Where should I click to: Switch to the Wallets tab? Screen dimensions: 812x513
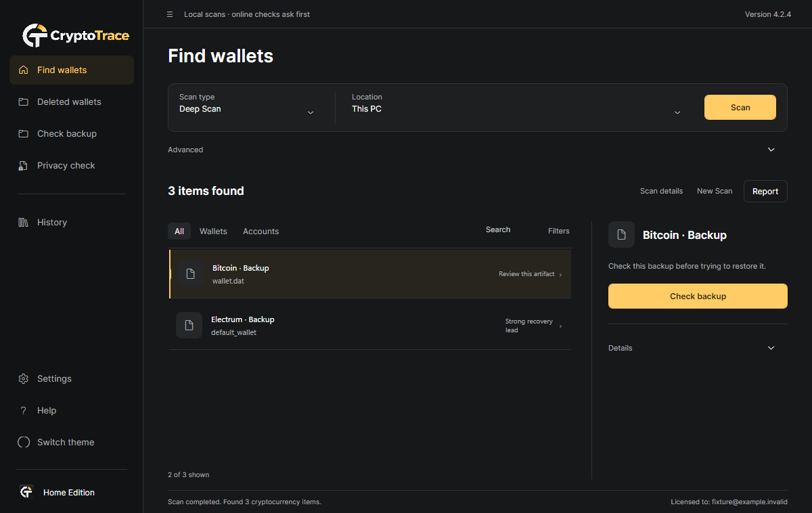(213, 231)
